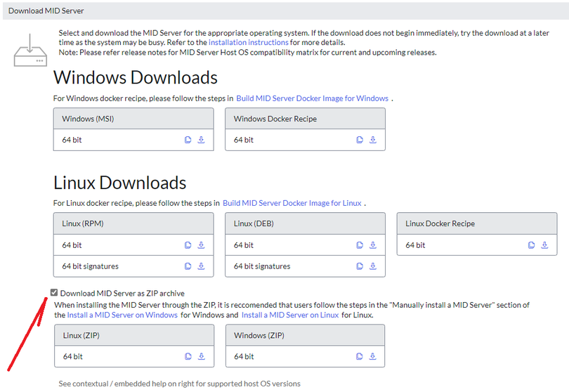This screenshot has width=569, height=392.
Task: Open Install a MID Server on Linux link
Action: [x=290, y=315]
